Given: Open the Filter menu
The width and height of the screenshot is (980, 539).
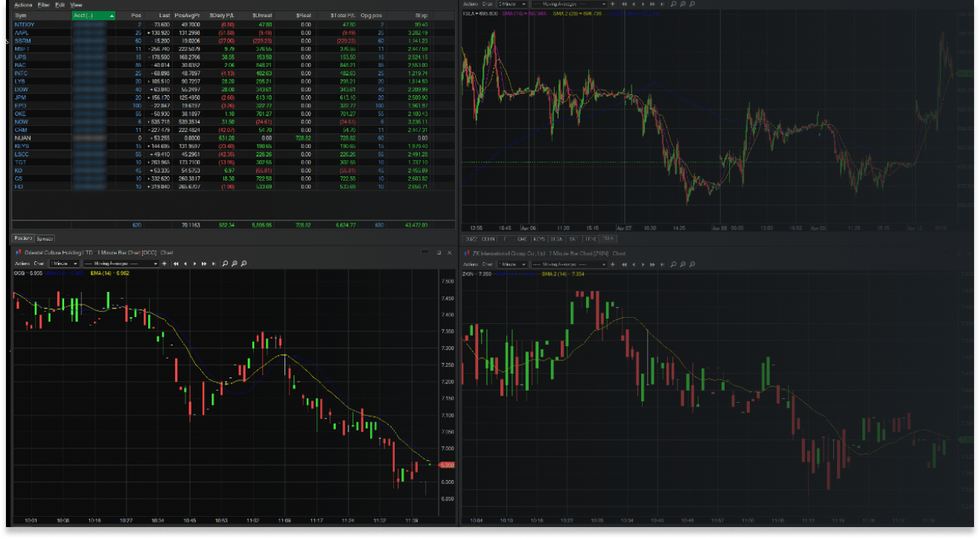Looking at the screenshot, I should tap(44, 4).
